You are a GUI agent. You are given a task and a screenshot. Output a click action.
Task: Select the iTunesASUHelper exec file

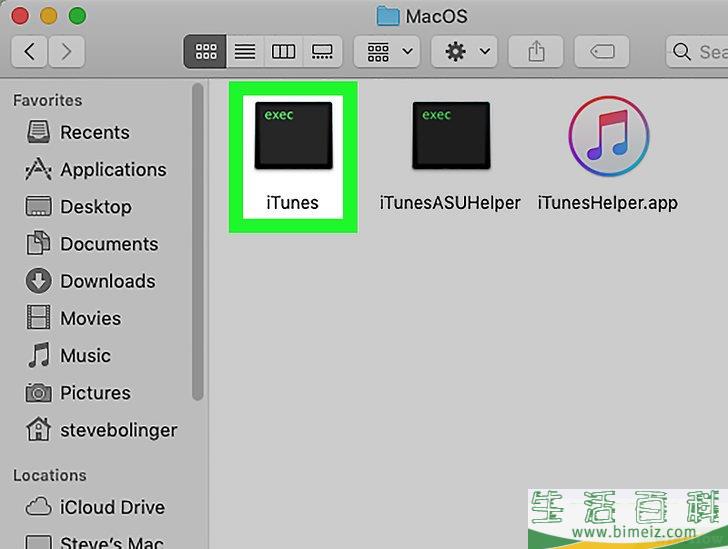tap(451, 136)
